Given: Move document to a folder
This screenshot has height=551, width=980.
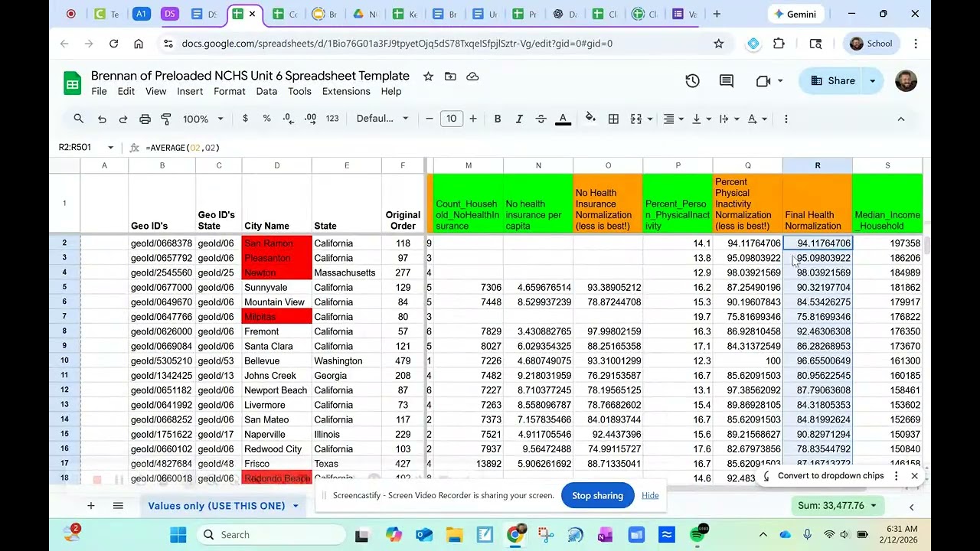Looking at the screenshot, I should pos(450,77).
